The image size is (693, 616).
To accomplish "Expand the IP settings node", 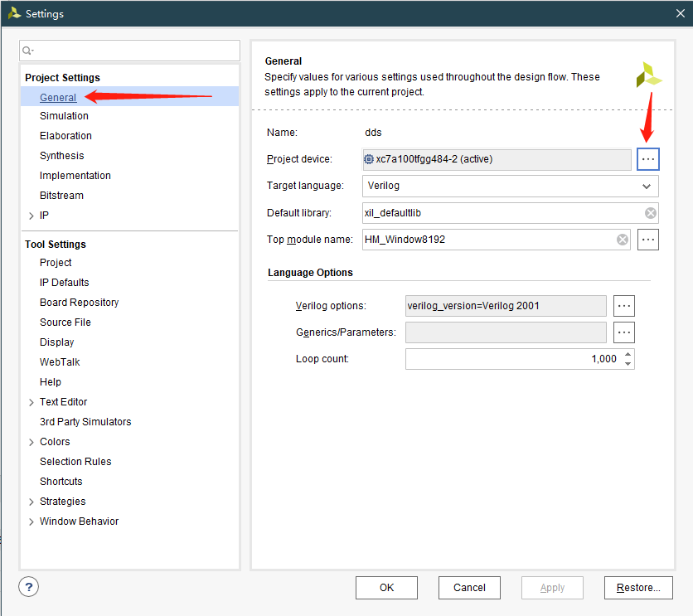I will pos(31,216).
